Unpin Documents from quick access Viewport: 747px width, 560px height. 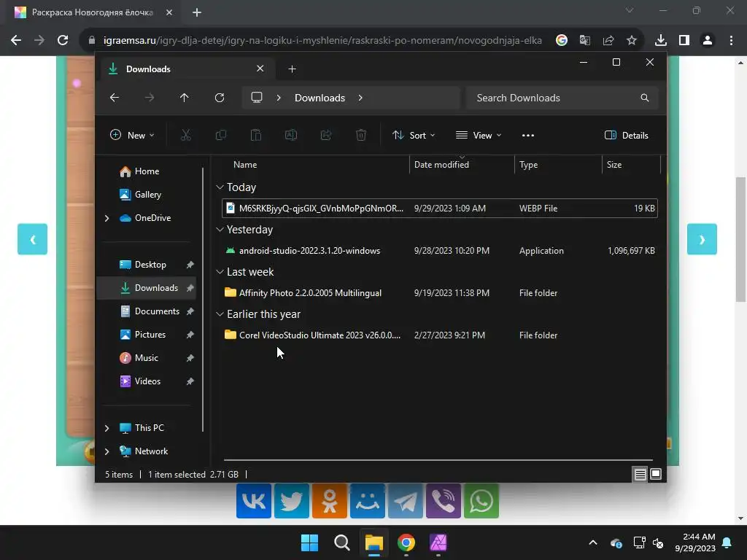190,311
